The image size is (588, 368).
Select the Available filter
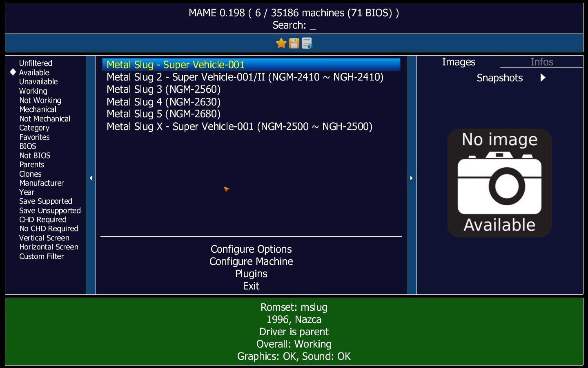[34, 72]
